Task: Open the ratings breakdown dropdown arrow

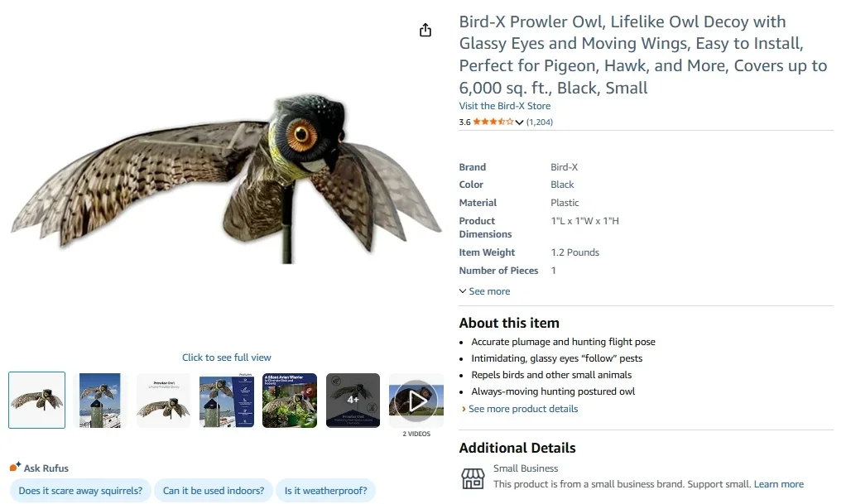Action: coord(518,122)
